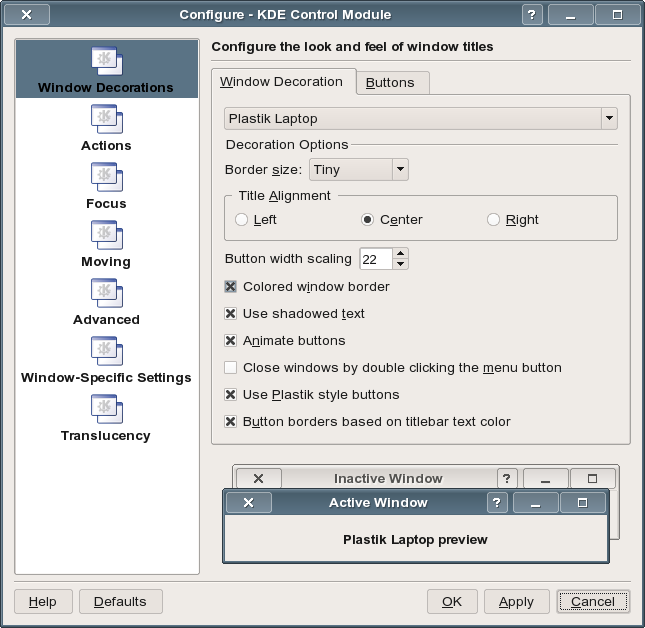The image size is (645, 628).
Task: Click the Help button
Action: pyautogui.click(x=43, y=602)
